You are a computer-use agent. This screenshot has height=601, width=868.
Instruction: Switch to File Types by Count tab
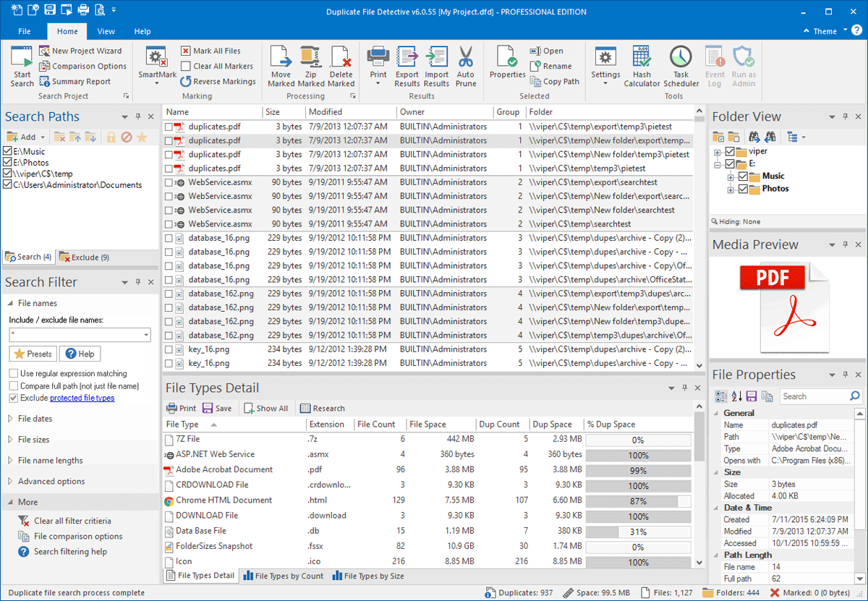pos(283,576)
